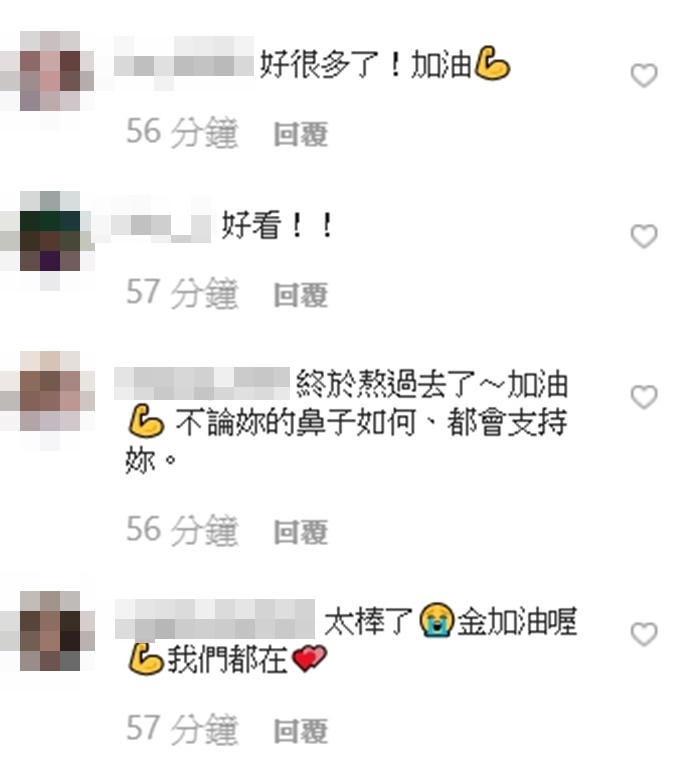This screenshot has height=780, width=700.
Task: Like the comment 好很多了！加油
Action: coord(644,75)
